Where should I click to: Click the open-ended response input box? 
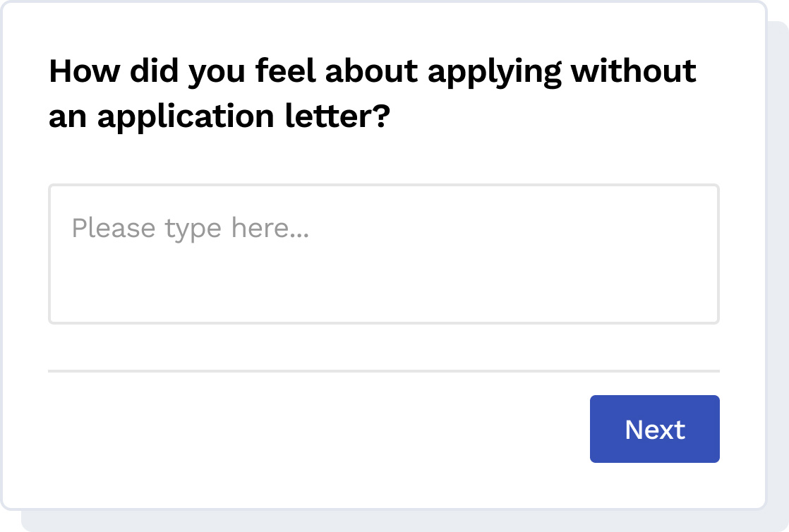coord(384,254)
